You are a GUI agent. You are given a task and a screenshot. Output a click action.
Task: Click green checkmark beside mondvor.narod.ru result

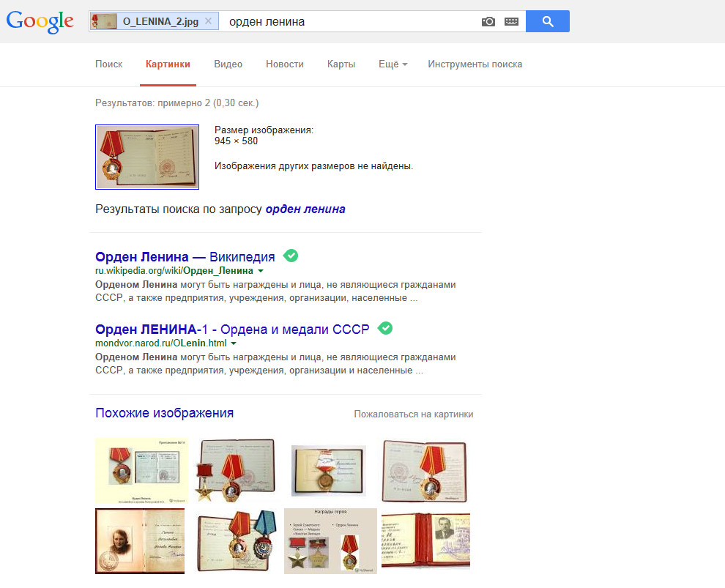tap(384, 328)
